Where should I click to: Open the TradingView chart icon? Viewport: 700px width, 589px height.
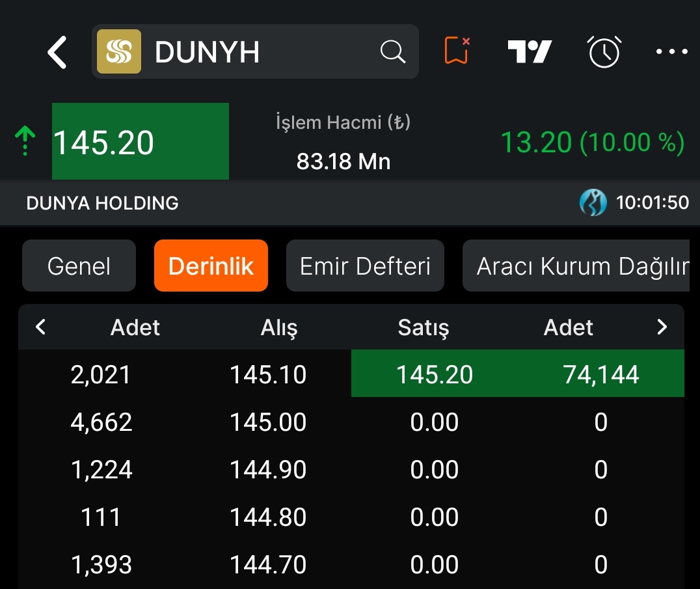coord(530,52)
